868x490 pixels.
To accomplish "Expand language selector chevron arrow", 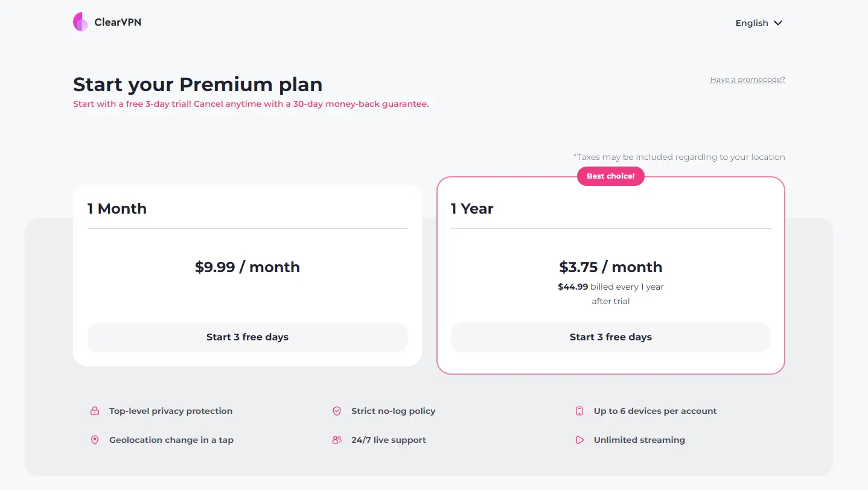I will pos(778,23).
